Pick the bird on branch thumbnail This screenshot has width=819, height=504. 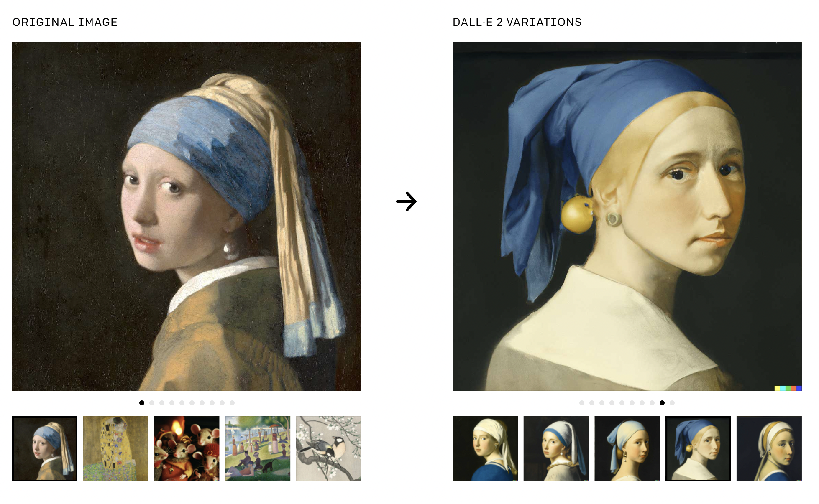click(x=329, y=448)
